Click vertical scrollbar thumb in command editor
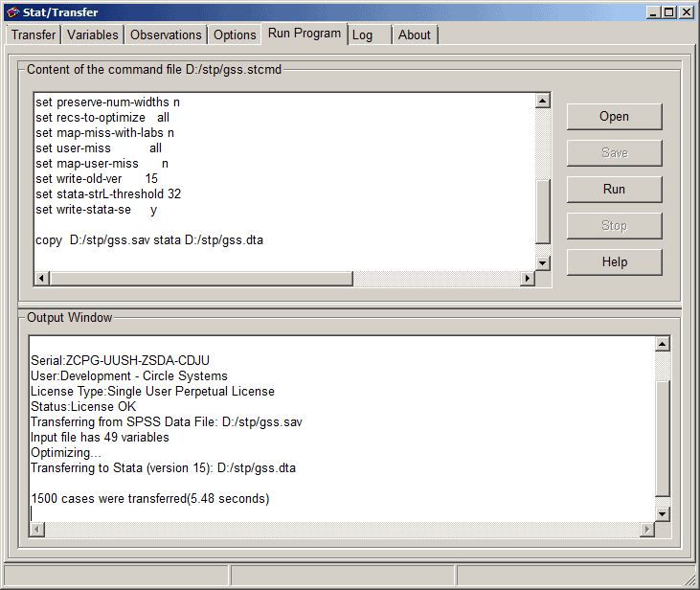This screenshot has height=590, width=700. 543,211
